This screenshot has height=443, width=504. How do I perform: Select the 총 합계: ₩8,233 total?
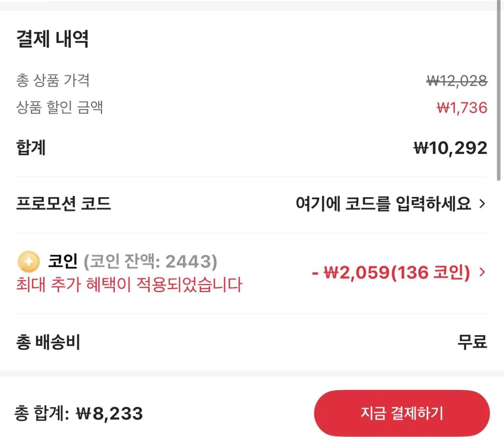pyautogui.click(x=79, y=413)
